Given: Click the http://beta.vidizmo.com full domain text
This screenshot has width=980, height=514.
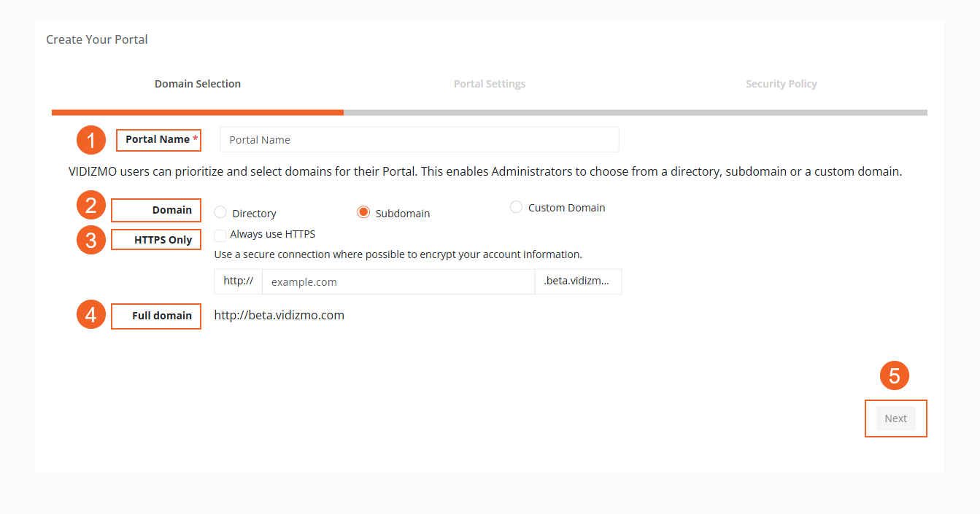Looking at the screenshot, I should coord(279,315).
